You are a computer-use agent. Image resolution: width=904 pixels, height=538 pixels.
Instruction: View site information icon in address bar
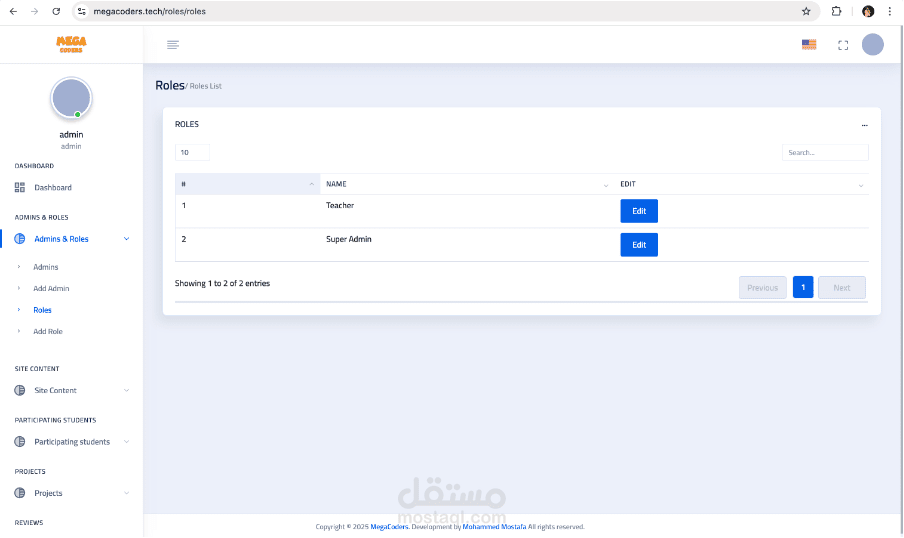point(82,12)
